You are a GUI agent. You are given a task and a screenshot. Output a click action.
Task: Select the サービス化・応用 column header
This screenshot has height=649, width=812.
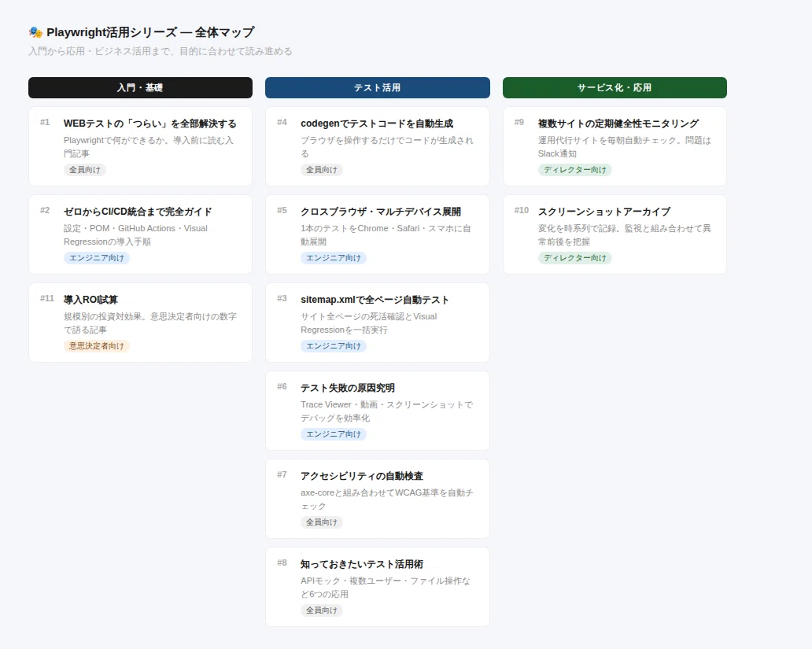615,87
